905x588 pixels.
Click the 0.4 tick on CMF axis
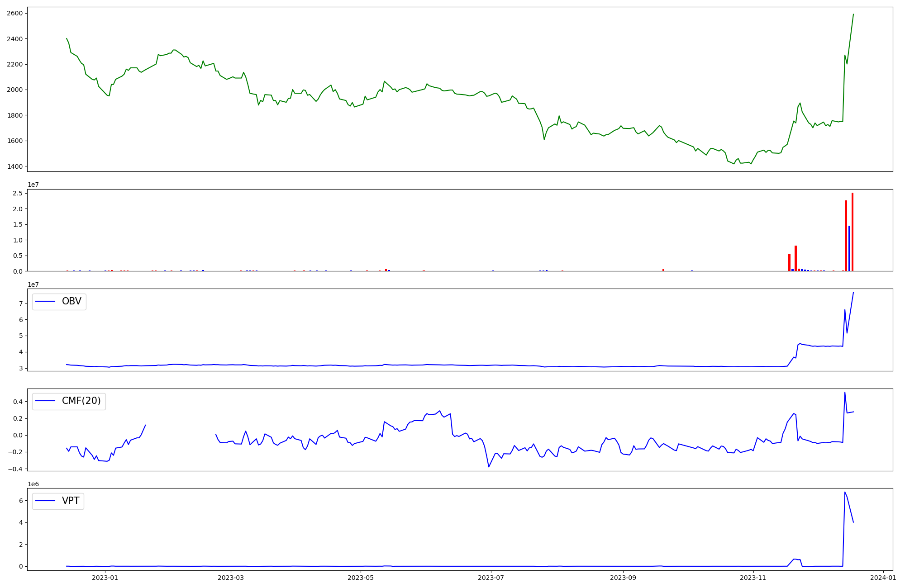pos(17,402)
